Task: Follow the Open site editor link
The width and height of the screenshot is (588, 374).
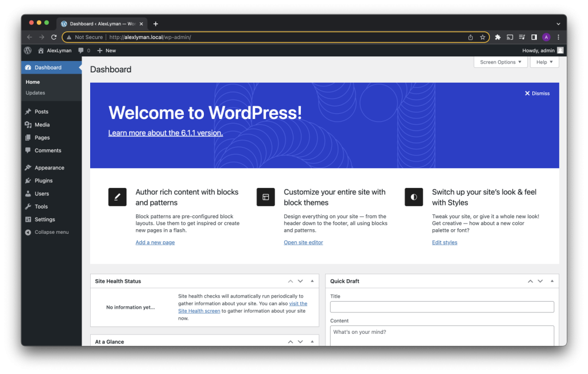Action: (x=303, y=242)
